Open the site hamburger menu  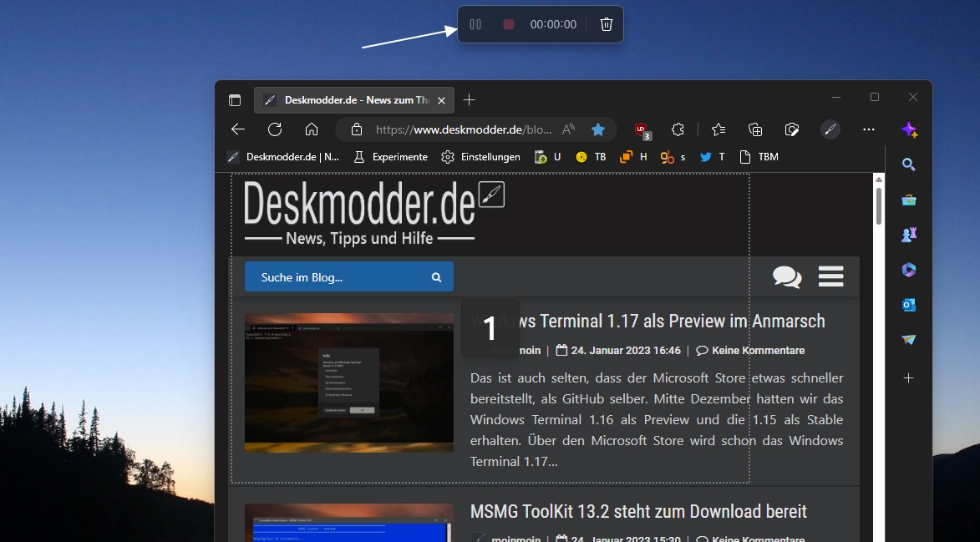830,276
